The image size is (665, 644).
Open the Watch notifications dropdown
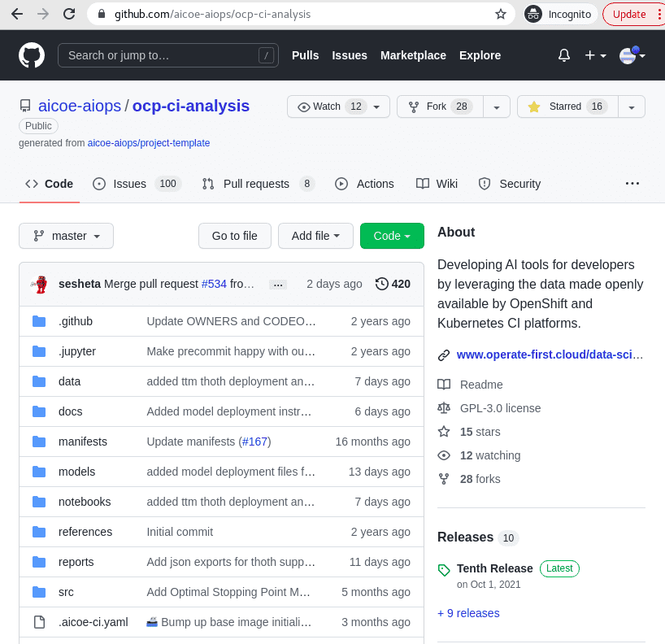(338, 107)
